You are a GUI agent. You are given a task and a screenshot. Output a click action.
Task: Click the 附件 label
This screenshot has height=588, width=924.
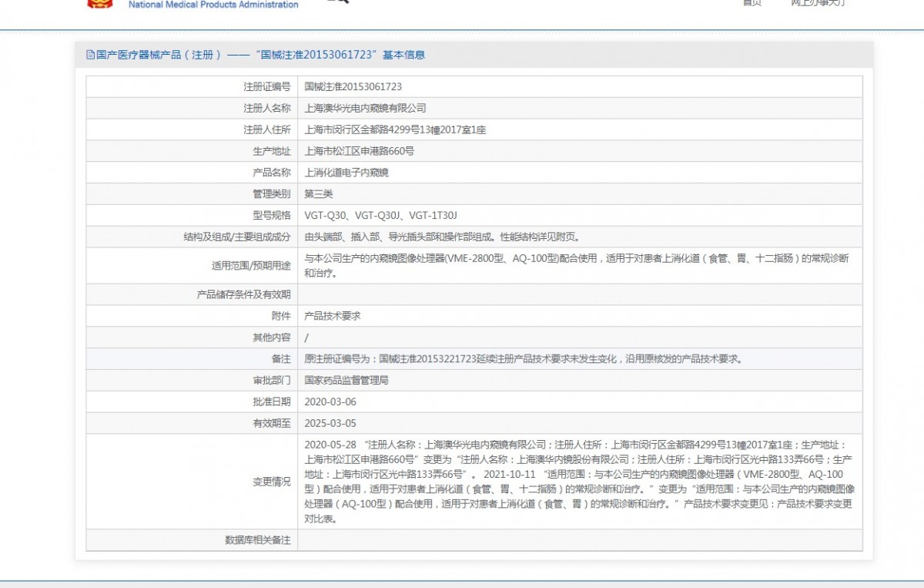[282, 316]
